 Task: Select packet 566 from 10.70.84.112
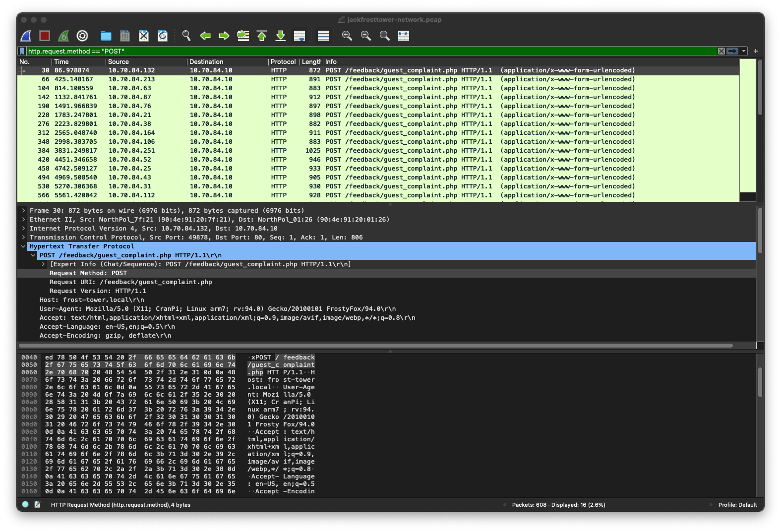coord(378,195)
